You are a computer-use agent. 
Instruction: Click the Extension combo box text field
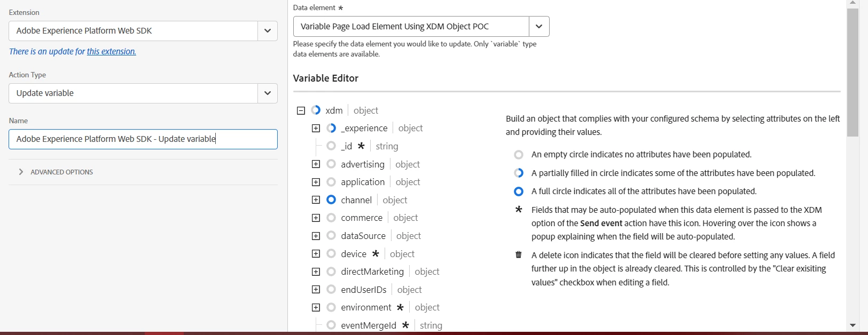point(134,31)
